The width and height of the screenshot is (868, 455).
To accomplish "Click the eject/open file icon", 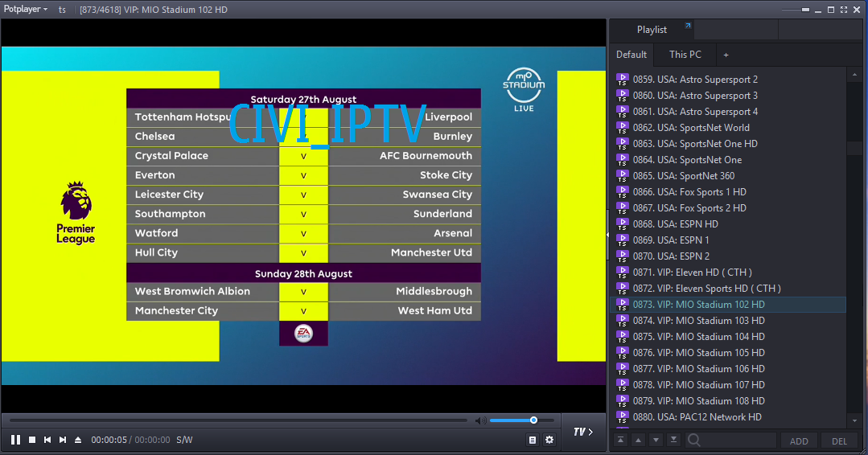I will (78, 440).
